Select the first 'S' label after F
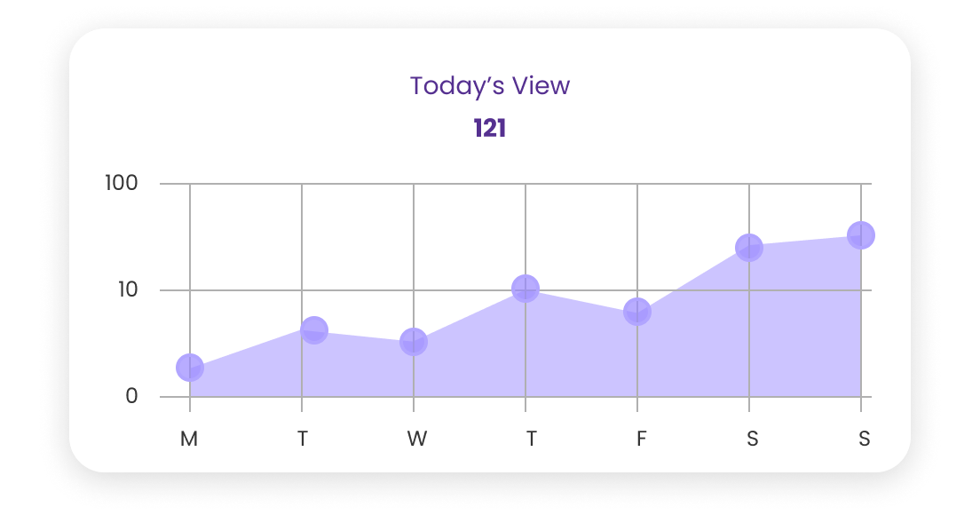This screenshot has height=515, width=980. tap(752, 439)
